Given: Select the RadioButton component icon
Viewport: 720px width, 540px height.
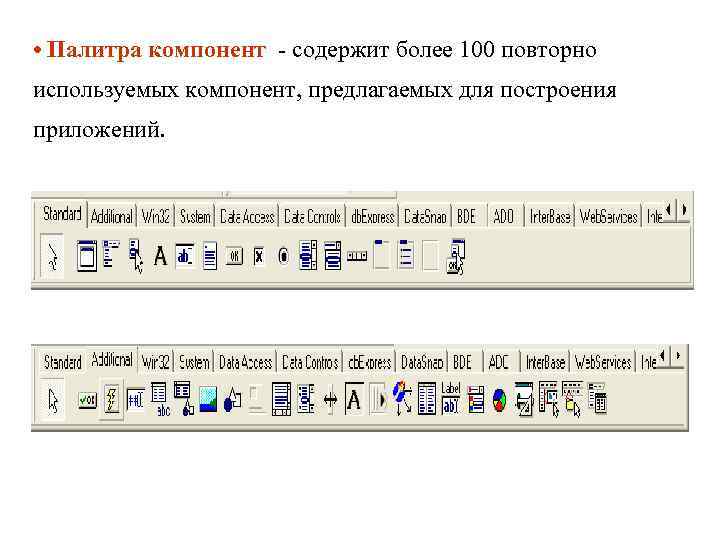Looking at the screenshot, I should pos(283,256).
